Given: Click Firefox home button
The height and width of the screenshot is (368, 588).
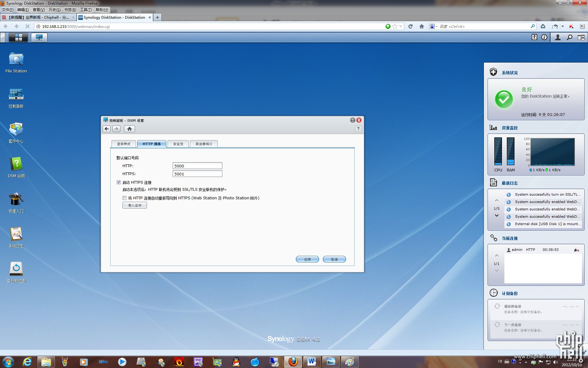Looking at the screenshot, I should [x=422, y=26].
